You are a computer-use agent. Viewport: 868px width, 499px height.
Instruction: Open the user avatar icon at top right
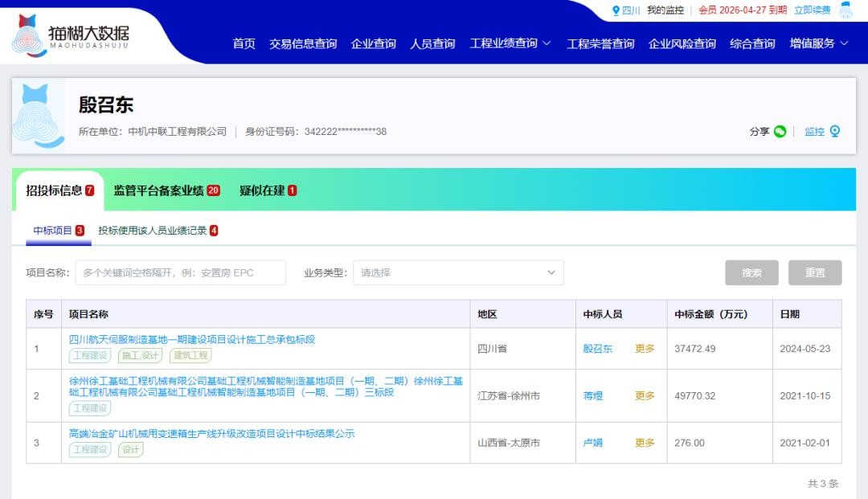[x=845, y=10]
